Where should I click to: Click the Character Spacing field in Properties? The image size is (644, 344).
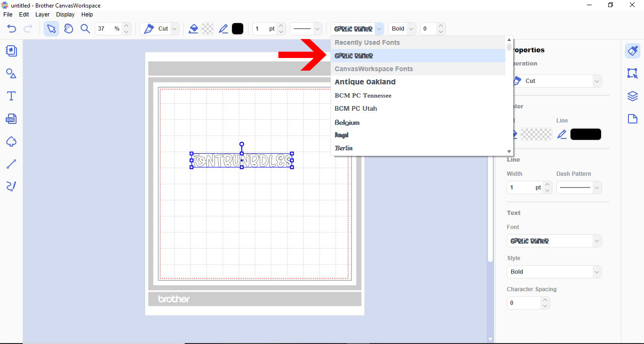click(524, 303)
